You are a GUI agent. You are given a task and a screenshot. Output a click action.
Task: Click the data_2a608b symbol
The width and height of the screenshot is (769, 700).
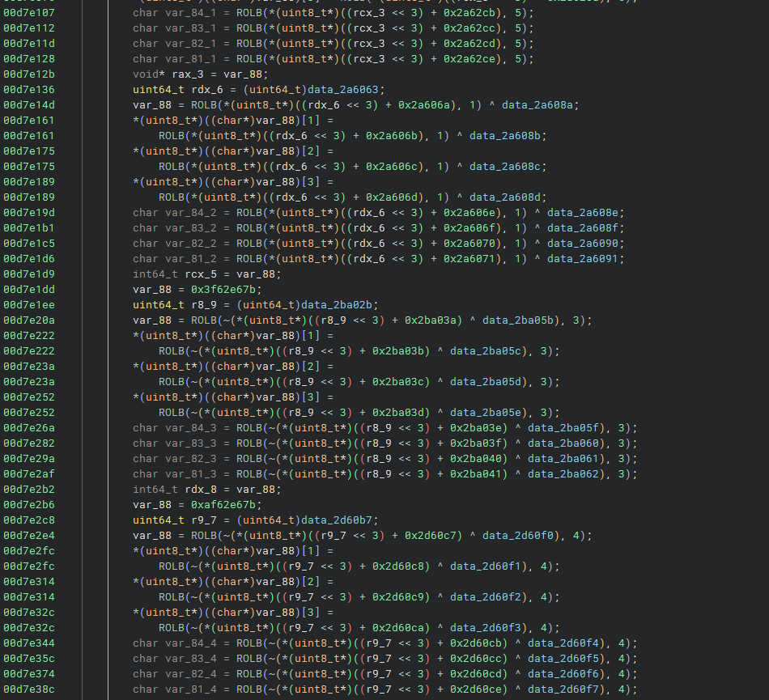(x=504, y=136)
